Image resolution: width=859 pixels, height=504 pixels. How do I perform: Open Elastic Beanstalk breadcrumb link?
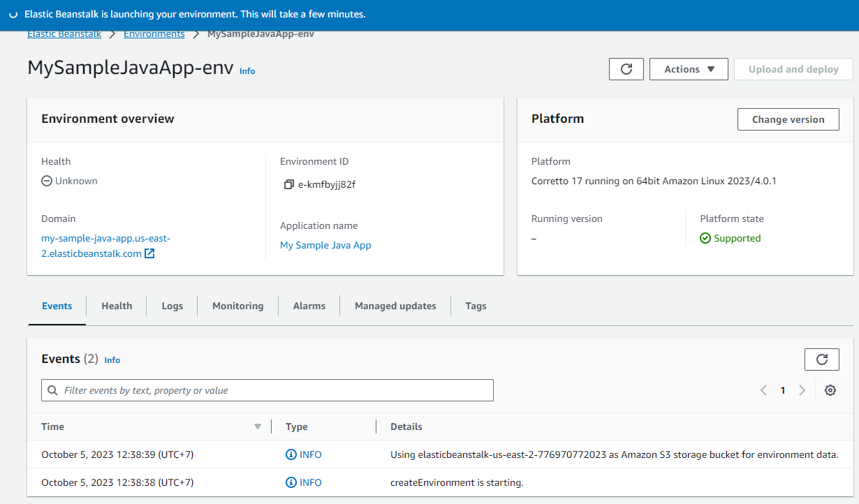pyautogui.click(x=64, y=34)
